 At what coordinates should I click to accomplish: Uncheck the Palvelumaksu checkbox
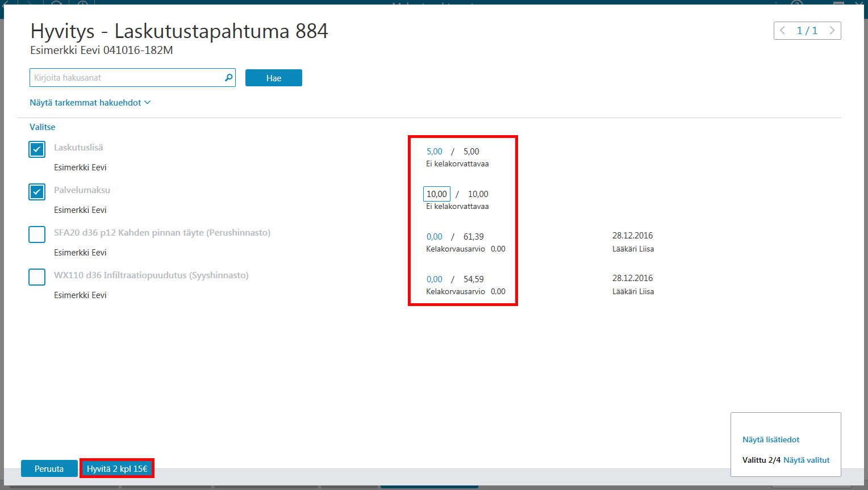click(37, 192)
